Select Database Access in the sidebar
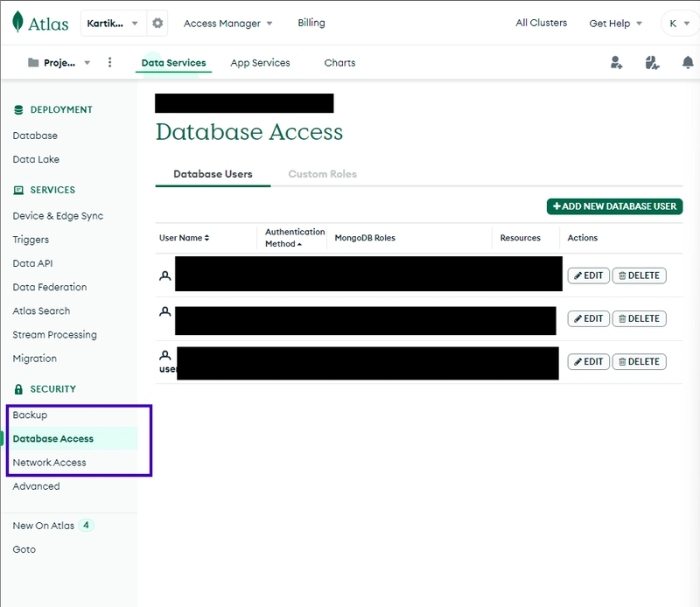700x607 pixels. tap(53, 439)
